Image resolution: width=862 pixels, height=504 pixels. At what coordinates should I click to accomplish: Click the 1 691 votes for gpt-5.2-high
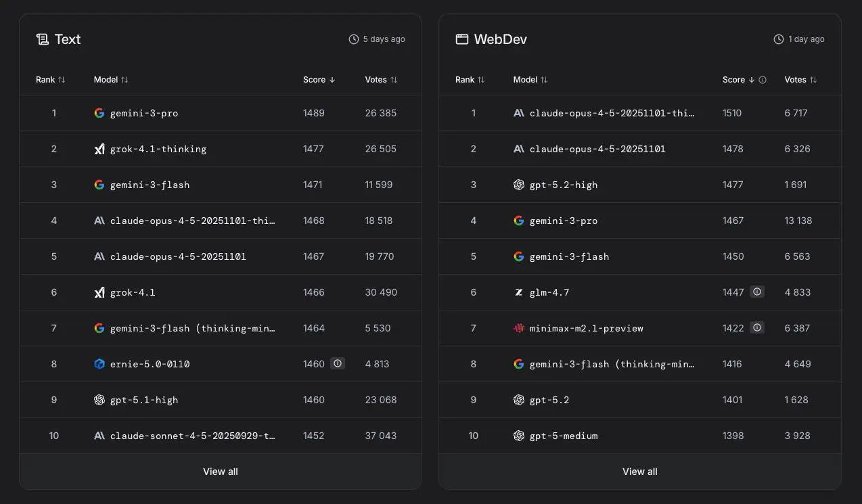tap(796, 185)
